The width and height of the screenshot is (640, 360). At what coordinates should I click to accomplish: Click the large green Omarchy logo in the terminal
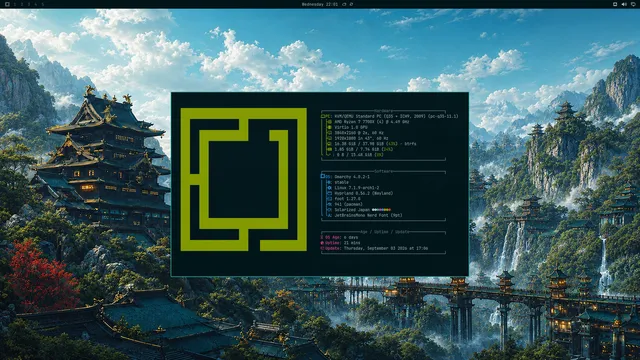click(x=244, y=179)
